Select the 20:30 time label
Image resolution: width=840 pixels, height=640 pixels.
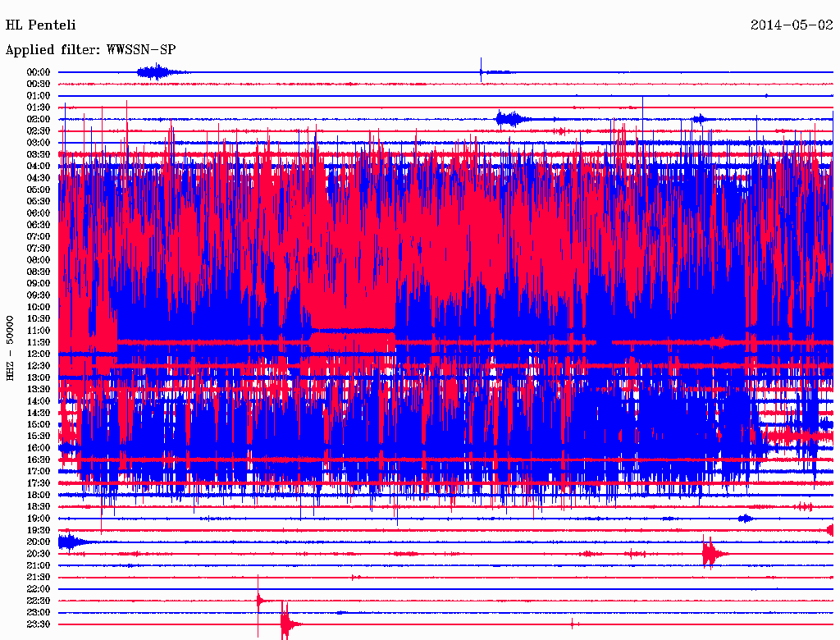tap(39, 554)
